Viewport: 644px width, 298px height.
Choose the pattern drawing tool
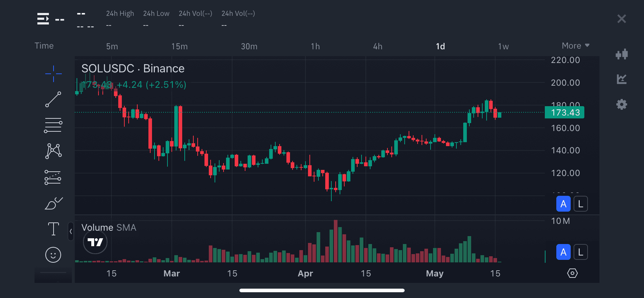pyautogui.click(x=54, y=151)
